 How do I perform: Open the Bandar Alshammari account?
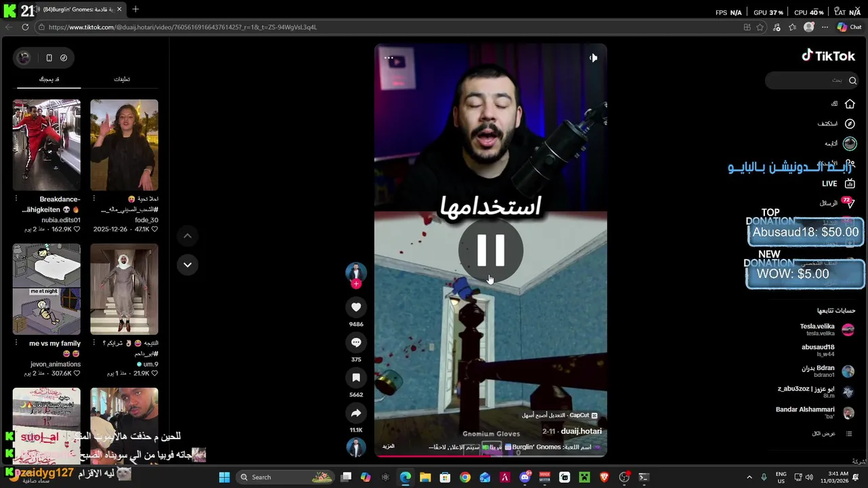(x=815, y=413)
